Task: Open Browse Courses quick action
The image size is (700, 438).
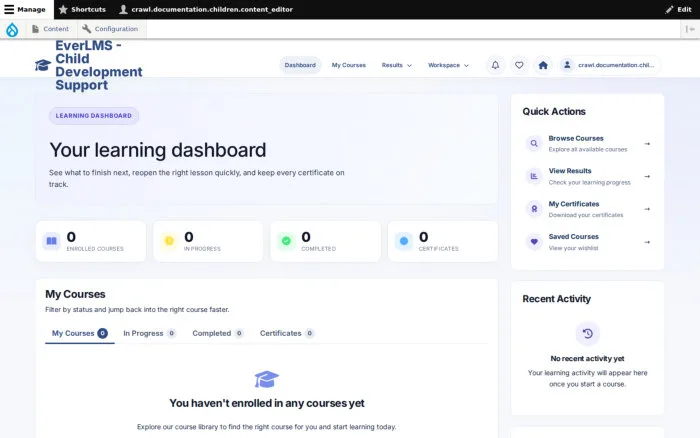Action: (x=588, y=143)
